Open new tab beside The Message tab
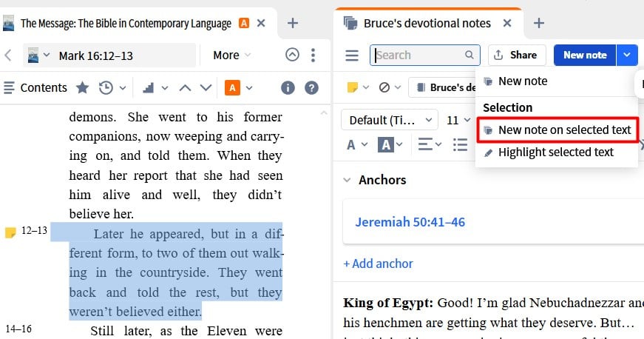 [293, 23]
